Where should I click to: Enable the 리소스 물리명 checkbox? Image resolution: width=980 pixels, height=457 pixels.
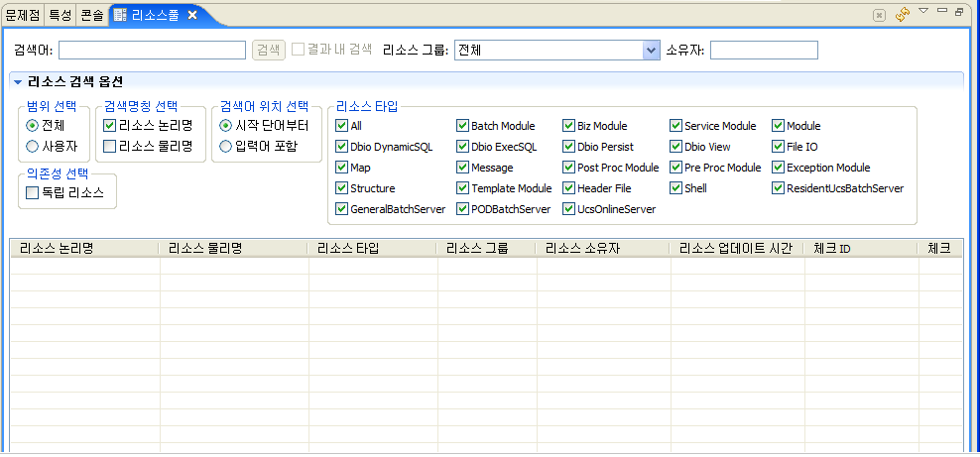109,146
